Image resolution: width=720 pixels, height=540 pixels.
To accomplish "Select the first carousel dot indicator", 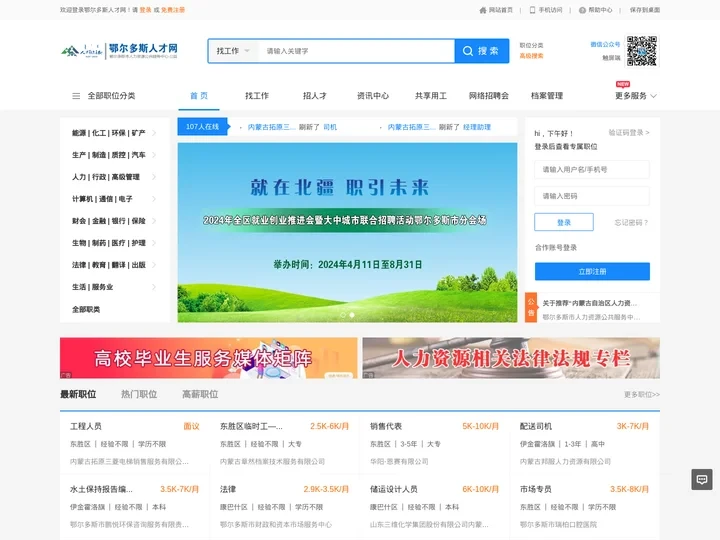I will (x=343, y=315).
